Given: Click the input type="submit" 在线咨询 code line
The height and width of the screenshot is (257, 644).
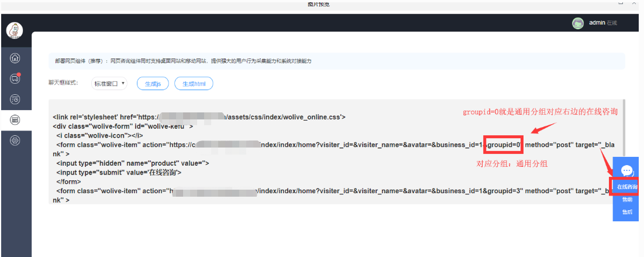Looking at the screenshot, I should click(119, 172).
